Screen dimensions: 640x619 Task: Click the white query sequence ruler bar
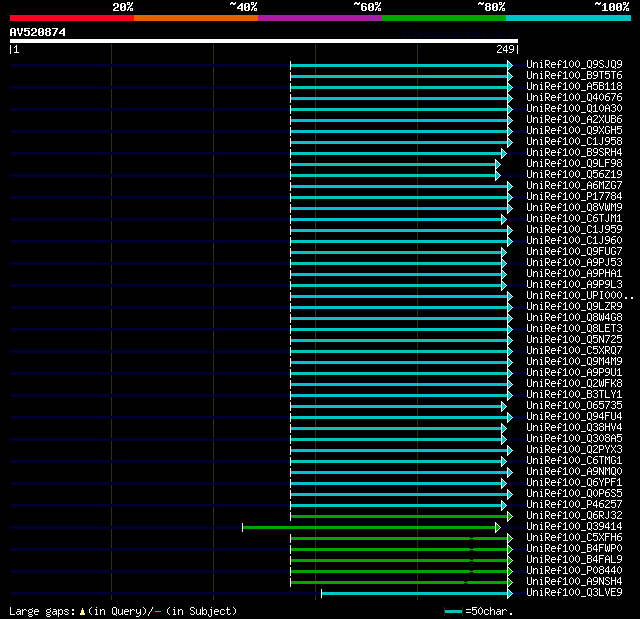[x=264, y=41]
